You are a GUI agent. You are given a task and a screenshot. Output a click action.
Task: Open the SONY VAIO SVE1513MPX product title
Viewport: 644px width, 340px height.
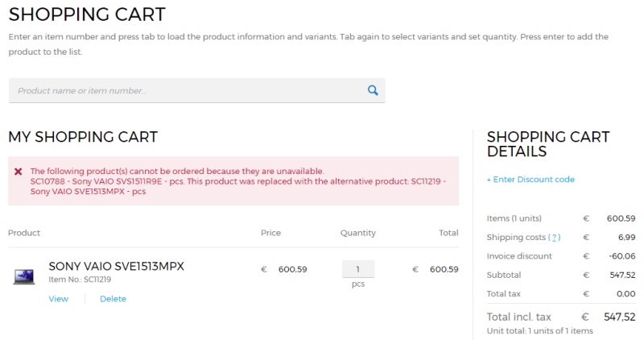click(117, 266)
